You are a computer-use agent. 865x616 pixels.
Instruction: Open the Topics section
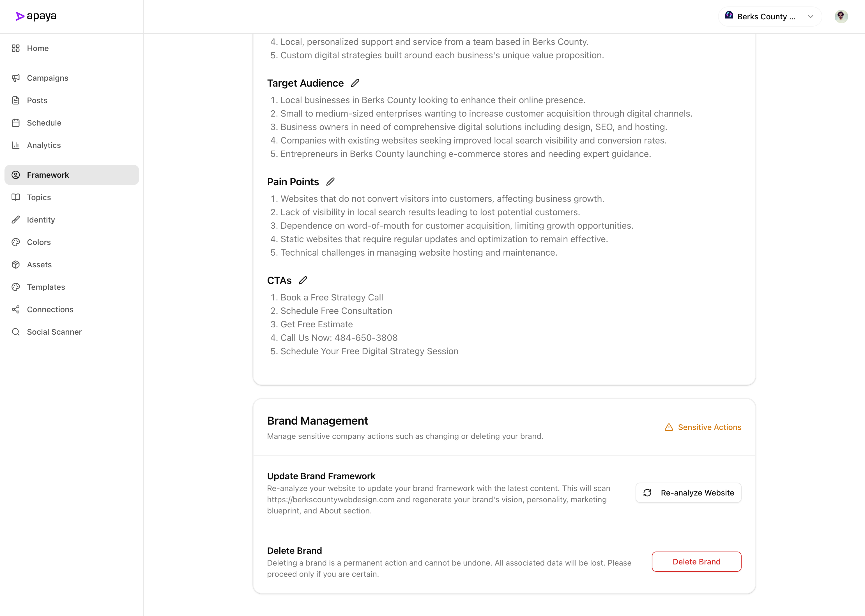point(39,197)
